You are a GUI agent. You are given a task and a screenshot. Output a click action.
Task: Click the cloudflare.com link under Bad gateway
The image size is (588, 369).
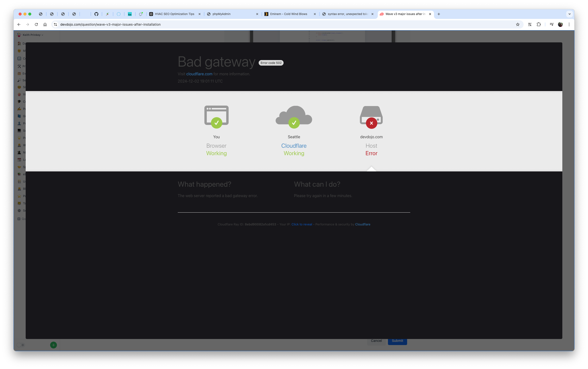(x=199, y=74)
